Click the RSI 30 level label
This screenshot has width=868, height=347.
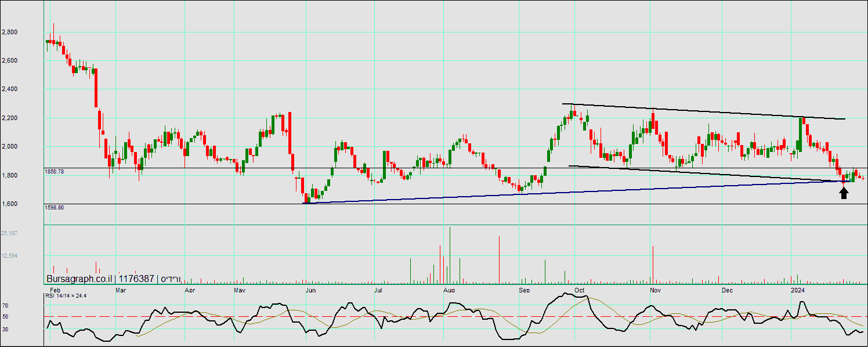[5, 329]
